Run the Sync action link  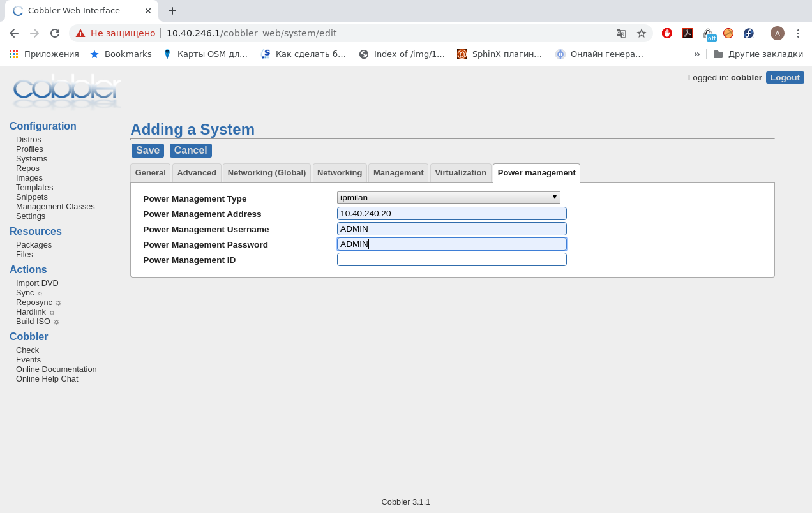pos(25,293)
